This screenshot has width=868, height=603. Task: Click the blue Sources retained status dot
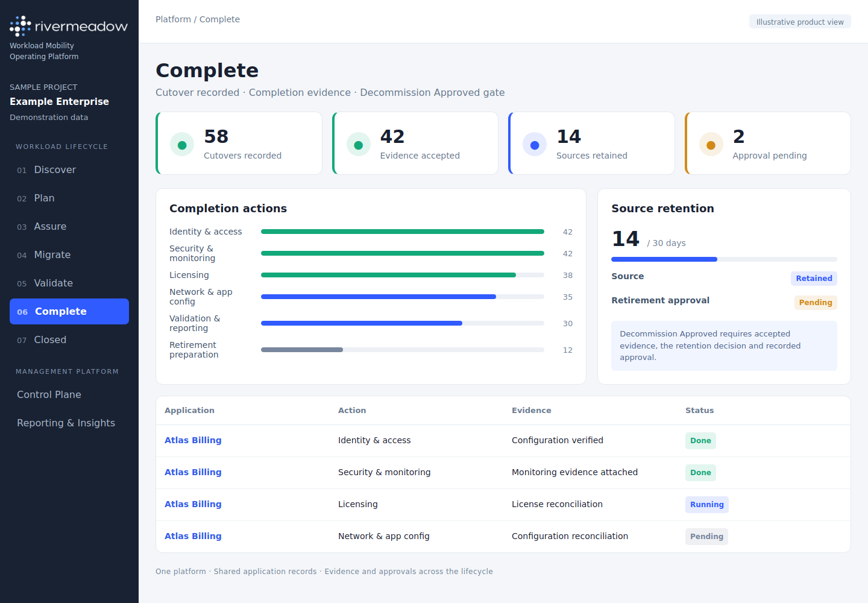[535, 145]
